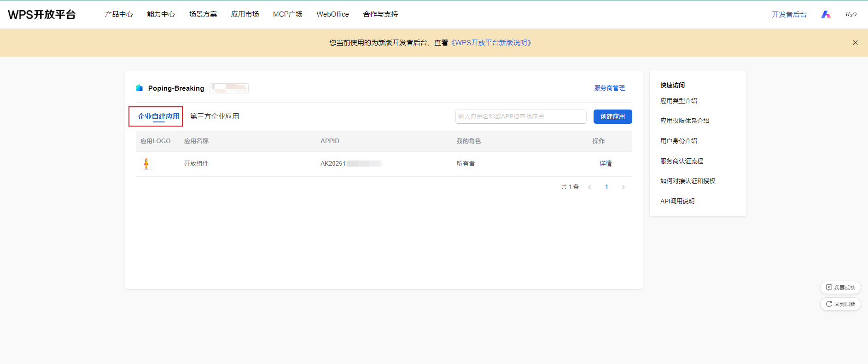868x364 pixels.
Task: Click the app name or APPID search field
Action: 520,116
